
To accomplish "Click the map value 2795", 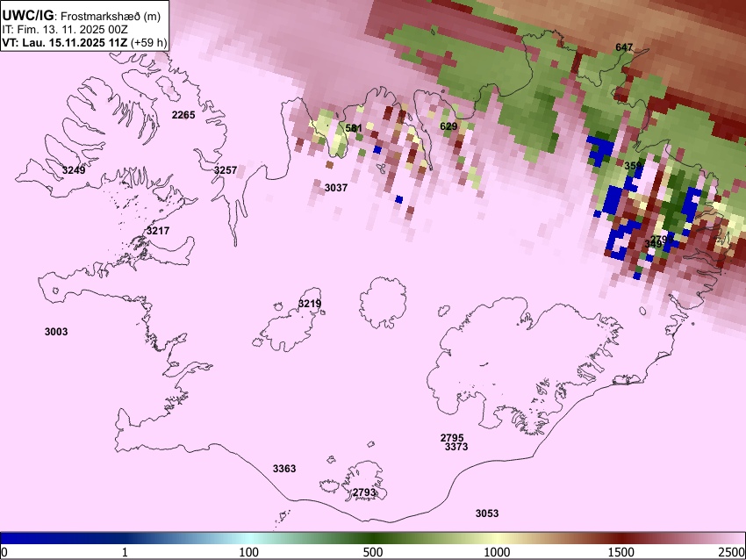I will point(452,438).
